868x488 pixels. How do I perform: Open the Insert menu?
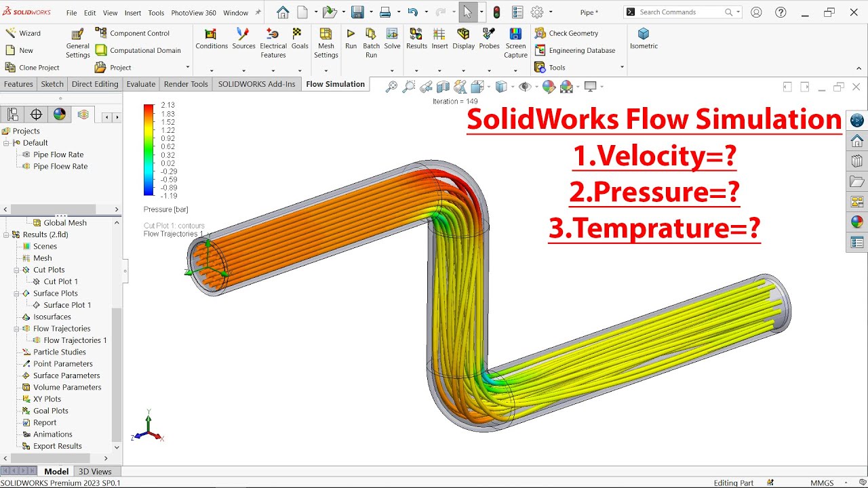click(133, 12)
